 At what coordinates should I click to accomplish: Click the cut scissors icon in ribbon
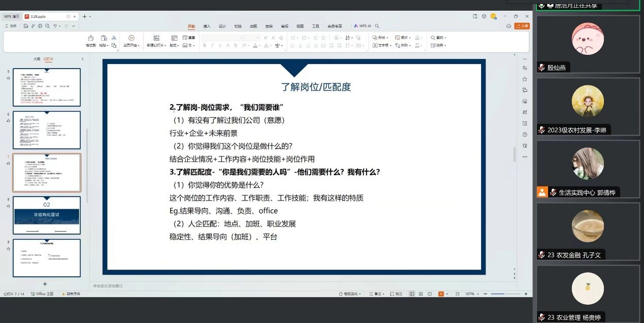tap(114, 38)
